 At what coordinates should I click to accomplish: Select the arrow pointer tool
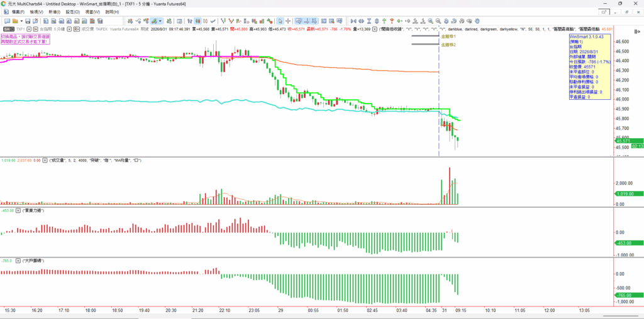[280, 21]
